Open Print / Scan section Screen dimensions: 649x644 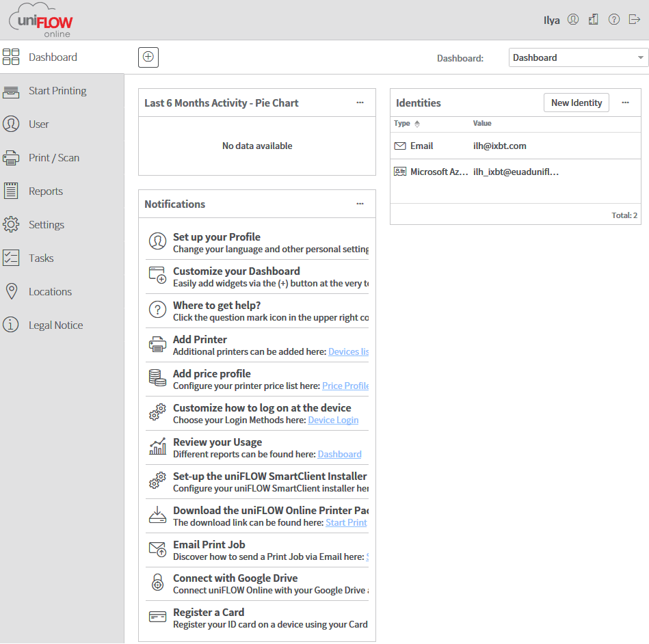click(x=62, y=158)
